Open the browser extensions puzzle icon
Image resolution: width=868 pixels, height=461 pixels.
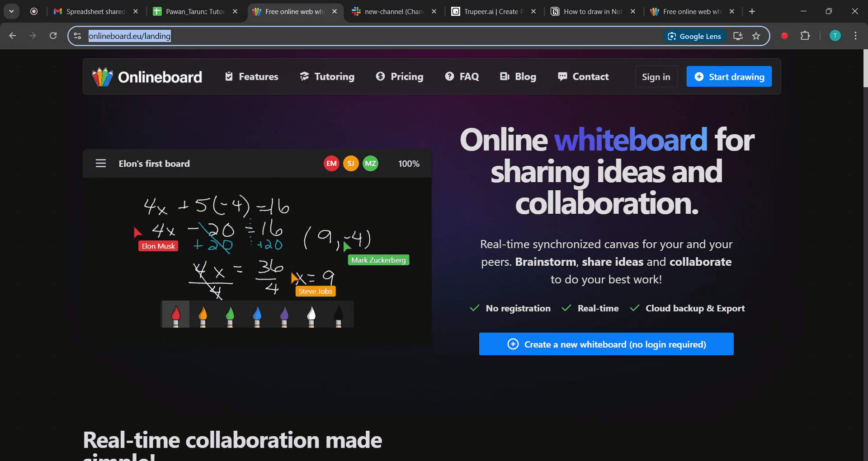click(805, 36)
